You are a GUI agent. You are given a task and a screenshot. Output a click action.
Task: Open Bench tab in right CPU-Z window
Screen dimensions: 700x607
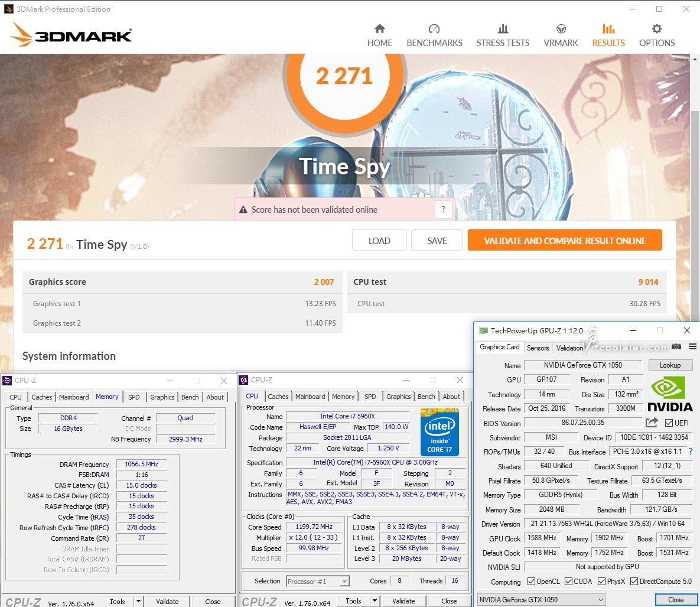(426, 397)
